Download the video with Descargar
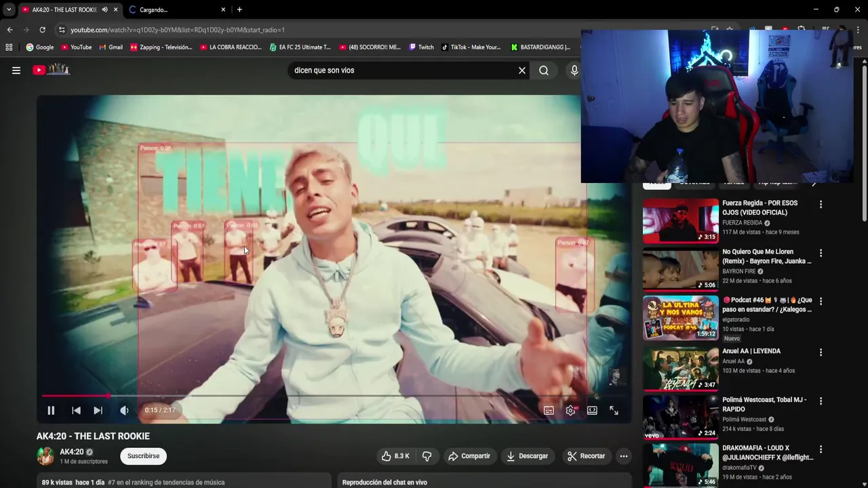This screenshot has height=488, width=868. pos(527,456)
